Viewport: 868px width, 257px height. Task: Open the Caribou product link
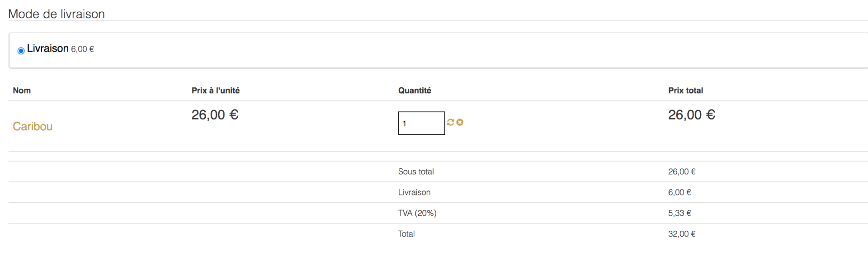33,126
